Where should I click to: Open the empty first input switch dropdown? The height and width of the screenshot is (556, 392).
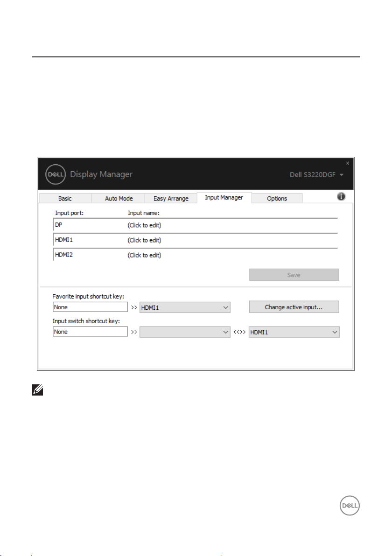click(185, 332)
